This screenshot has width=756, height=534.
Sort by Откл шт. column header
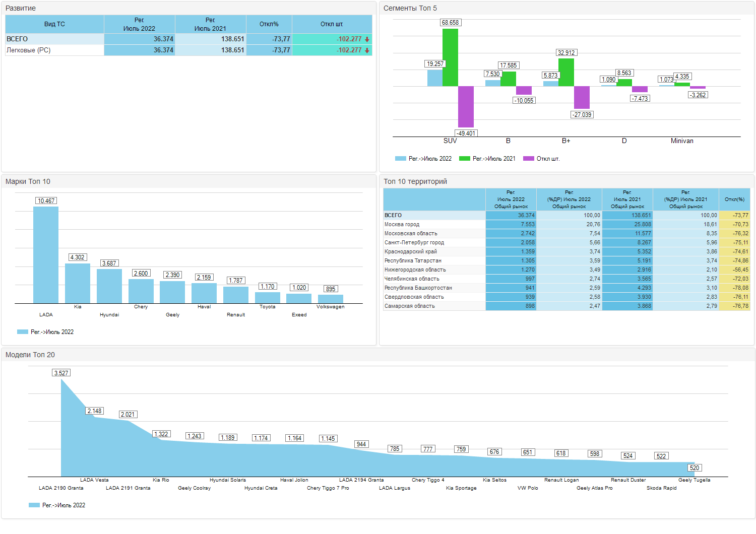(332, 24)
